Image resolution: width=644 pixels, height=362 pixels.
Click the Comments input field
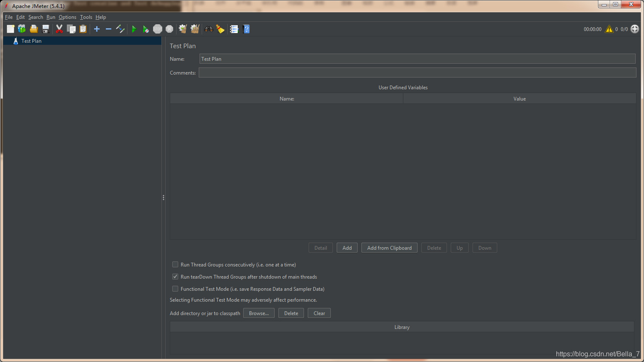[417, 72]
